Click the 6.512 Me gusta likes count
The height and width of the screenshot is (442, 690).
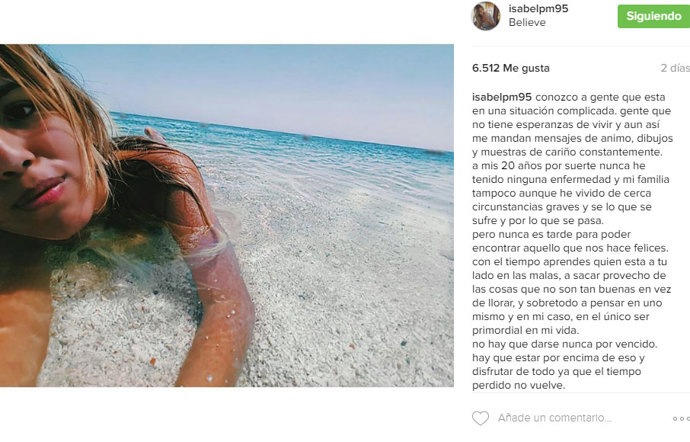pyautogui.click(x=510, y=68)
